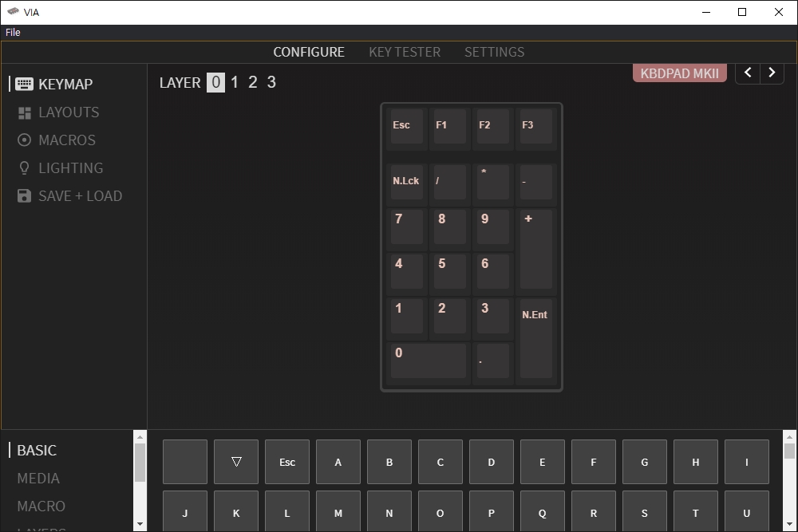This screenshot has height=532, width=798.
Task: Open the Save + Load section
Action: 69,196
